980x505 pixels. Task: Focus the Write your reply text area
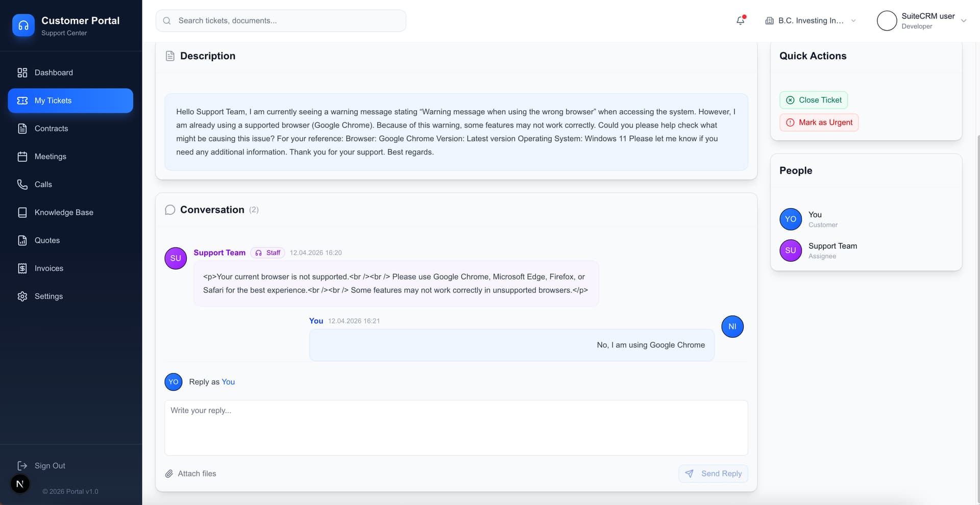456,427
